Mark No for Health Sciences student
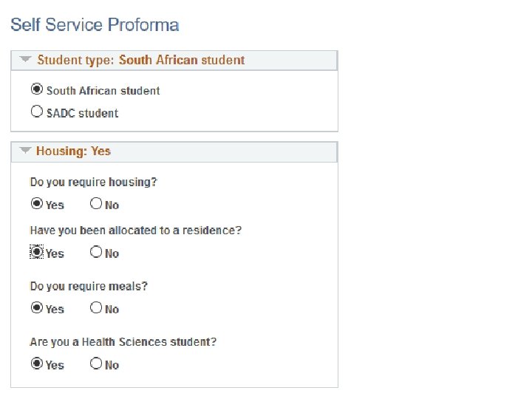Viewport: 532px width, 399px height. pos(96,364)
